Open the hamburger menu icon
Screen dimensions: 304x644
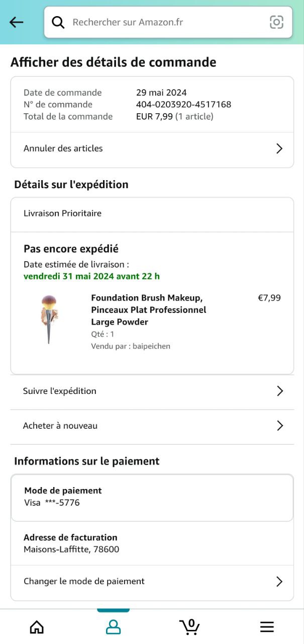267,627
